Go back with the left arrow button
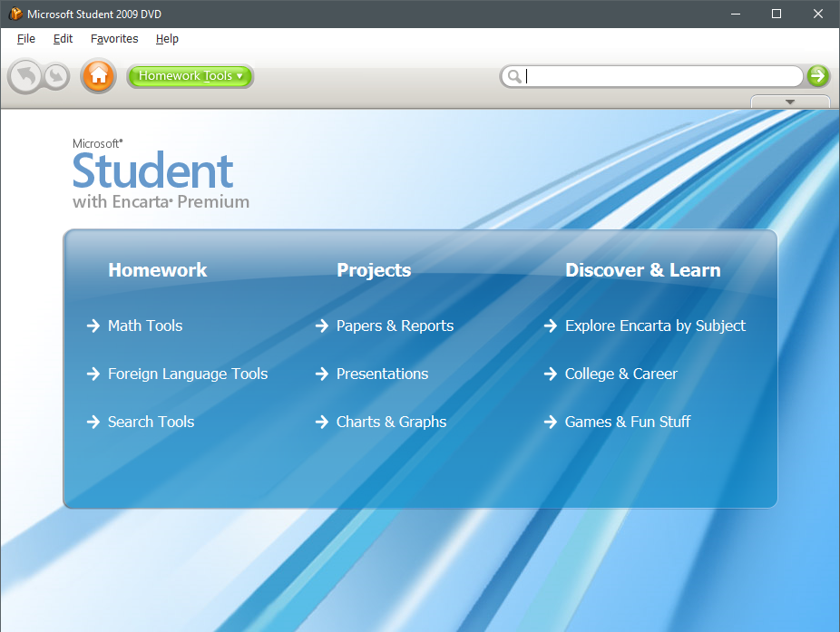Viewport: 840px width, 632px height. 25,76
